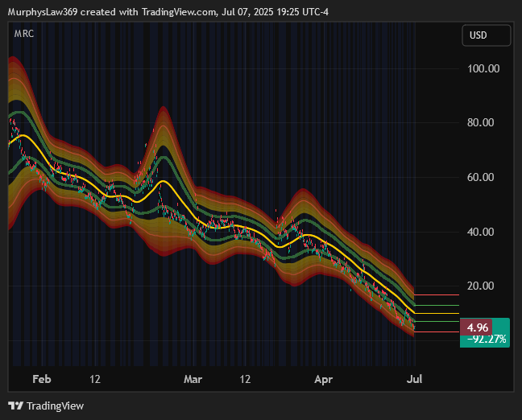Click the bottom red projected level line
Image resolution: width=522 pixels, height=420 pixels.
point(437,331)
